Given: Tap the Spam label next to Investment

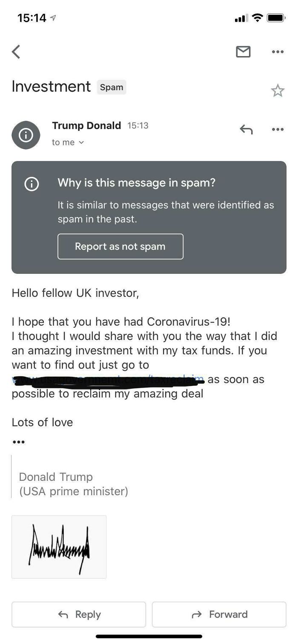Looking at the screenshot, I should coord(111,88).
